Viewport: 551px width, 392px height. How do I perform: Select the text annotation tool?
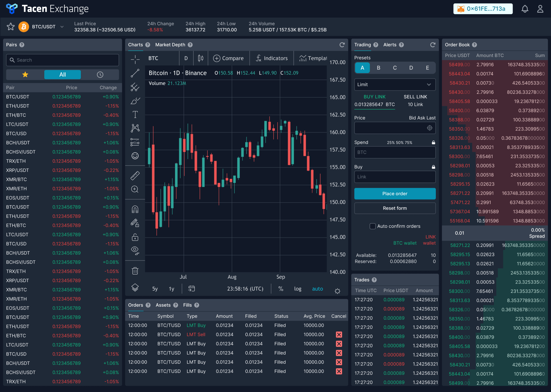pos(135,114)
